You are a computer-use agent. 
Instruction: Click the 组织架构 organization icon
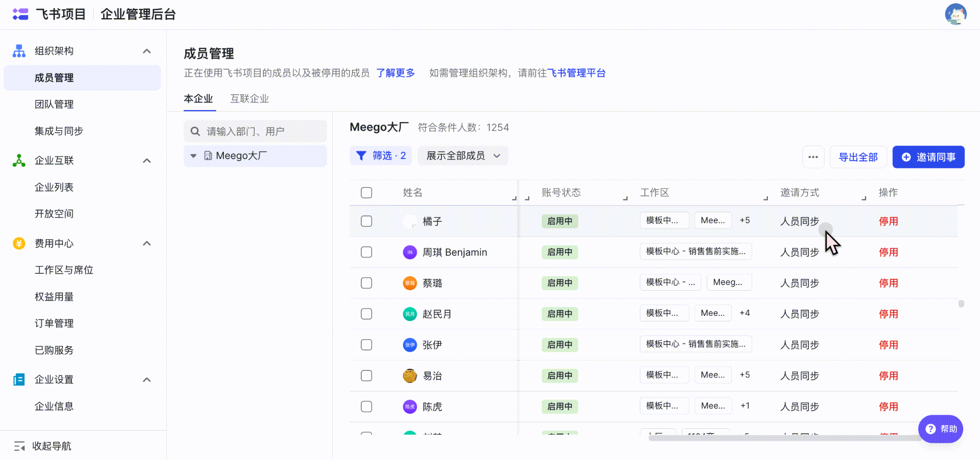point(19,51)
